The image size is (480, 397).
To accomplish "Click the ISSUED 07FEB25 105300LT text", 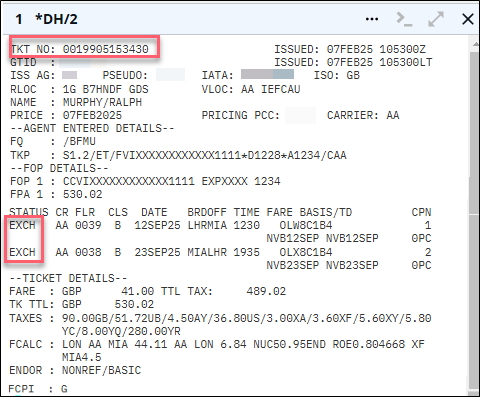I will pos(353,62).
